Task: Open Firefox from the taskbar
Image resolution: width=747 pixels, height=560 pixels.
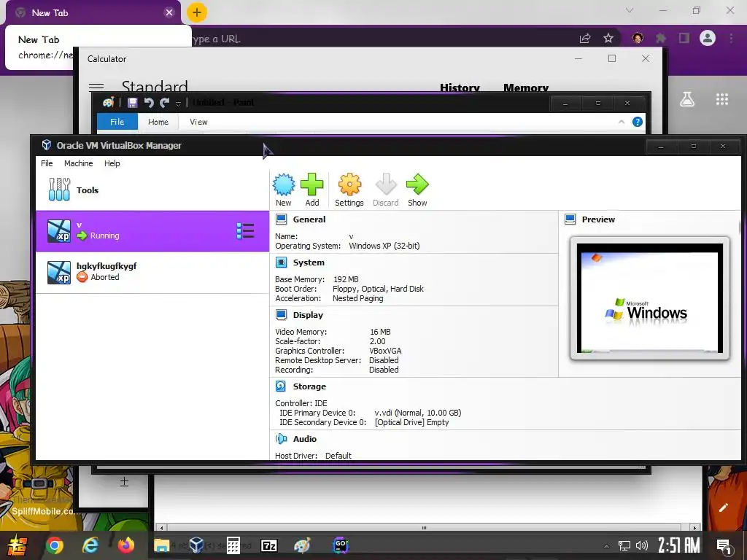Action: click(x=126, y=545)
